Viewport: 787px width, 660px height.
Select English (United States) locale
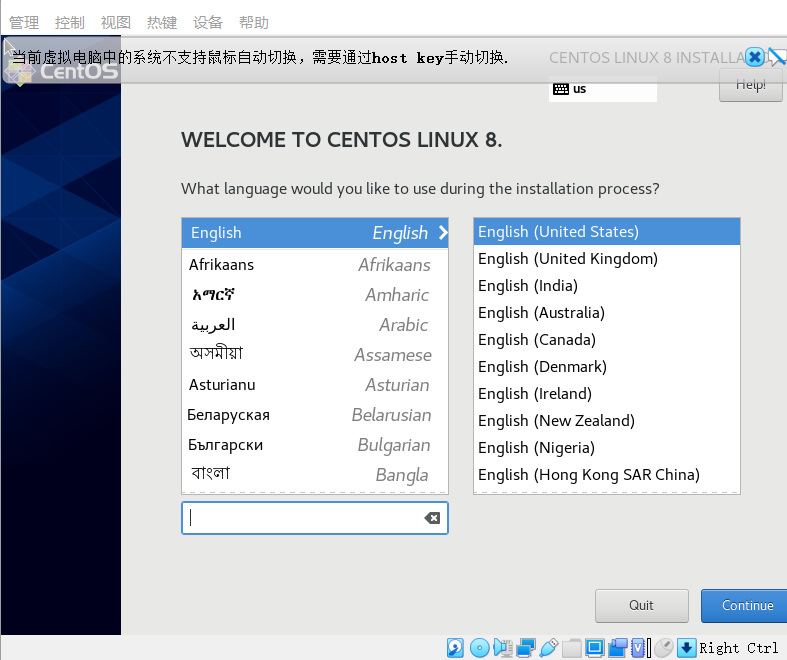[607, 232]
